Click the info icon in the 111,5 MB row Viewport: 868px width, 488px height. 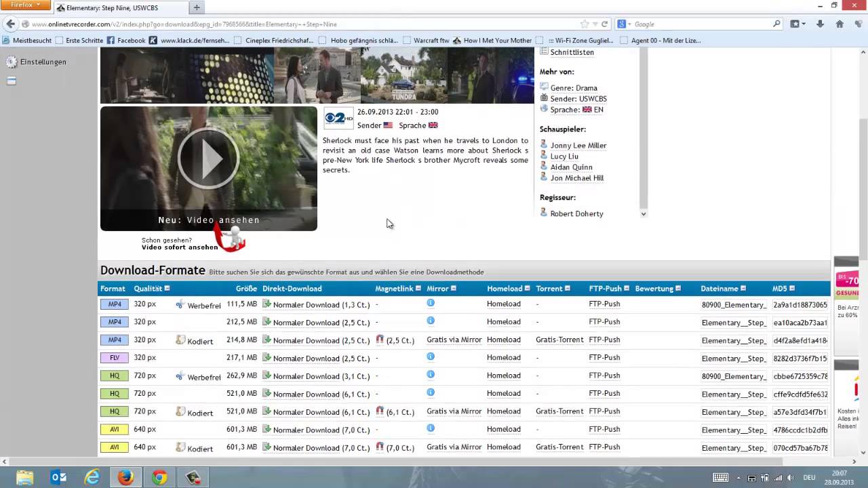tap(431, 303)
